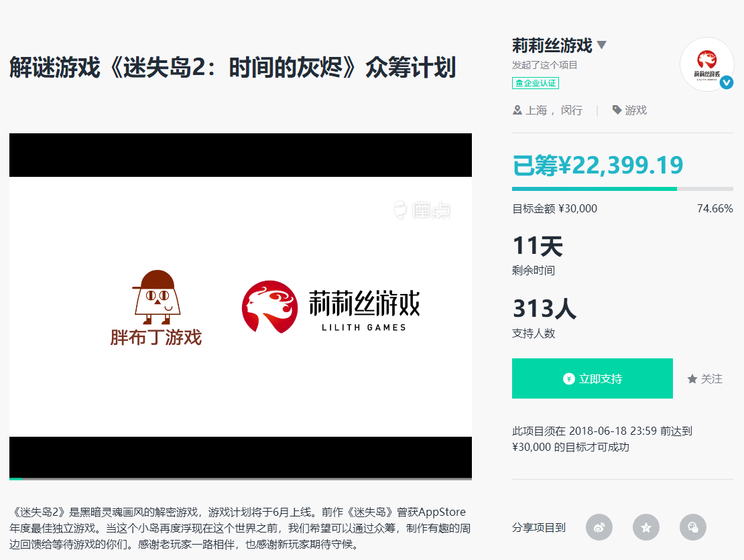Click the 已筹¥22,399.19 raised amount
Image resolution: width=744 pixels, height=560 pixels.
(598, 165)
